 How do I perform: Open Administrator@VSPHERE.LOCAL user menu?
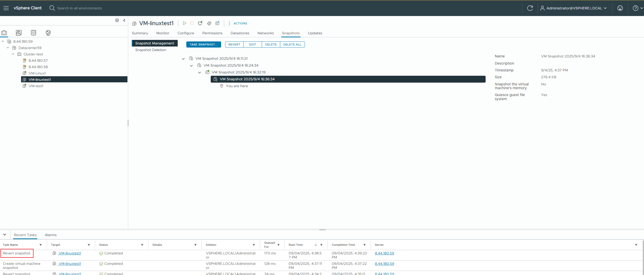click(x=573, y=8)
